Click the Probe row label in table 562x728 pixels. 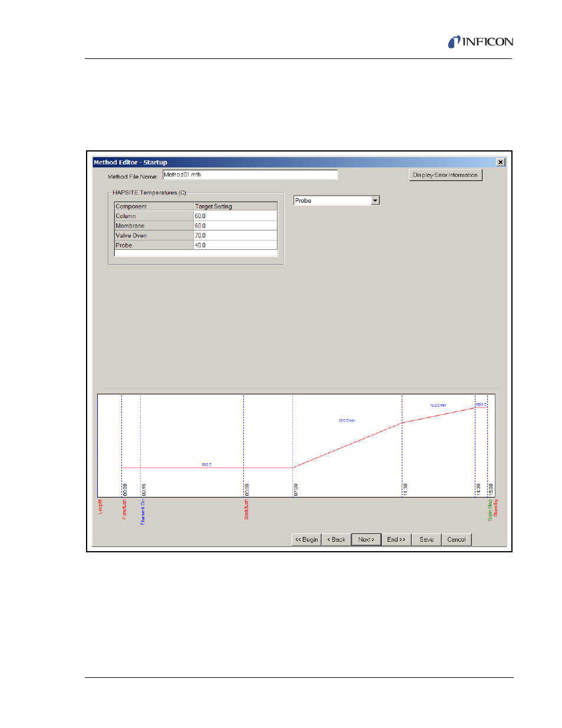tap(154, 245)
